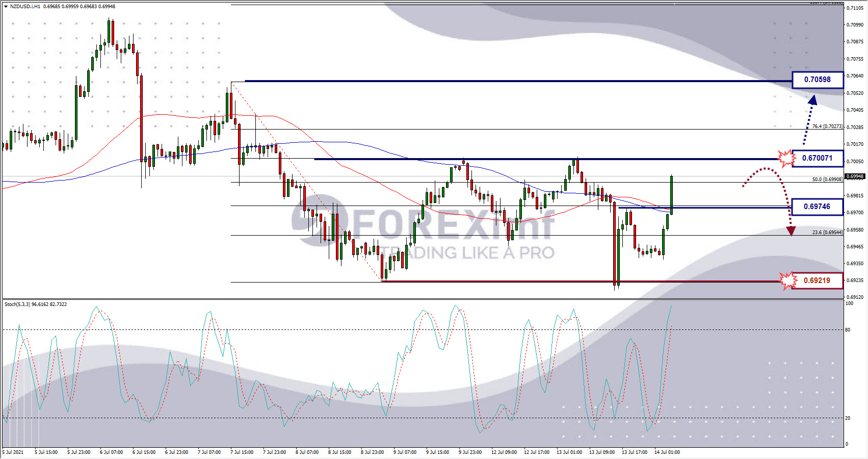Click 0.70755 on the price scale
Viewport: 868px width, 459px height.
[855, 59]
